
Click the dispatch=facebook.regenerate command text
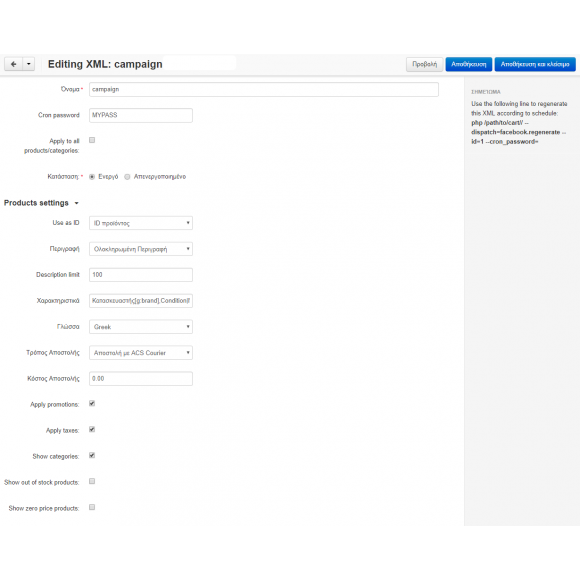click(516, 132)
